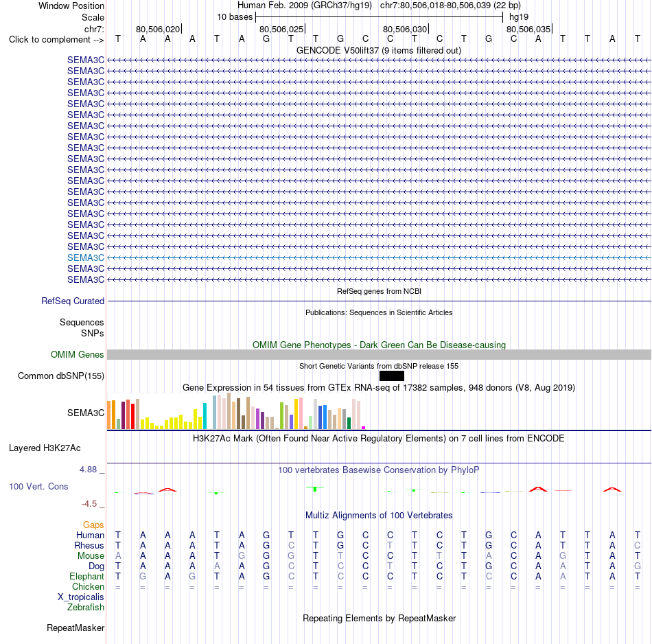Click the OMIM Genes label
Image resolution: width=652 pixels, height=644 pixels.
pyautogui.click(x=77, y=354)
